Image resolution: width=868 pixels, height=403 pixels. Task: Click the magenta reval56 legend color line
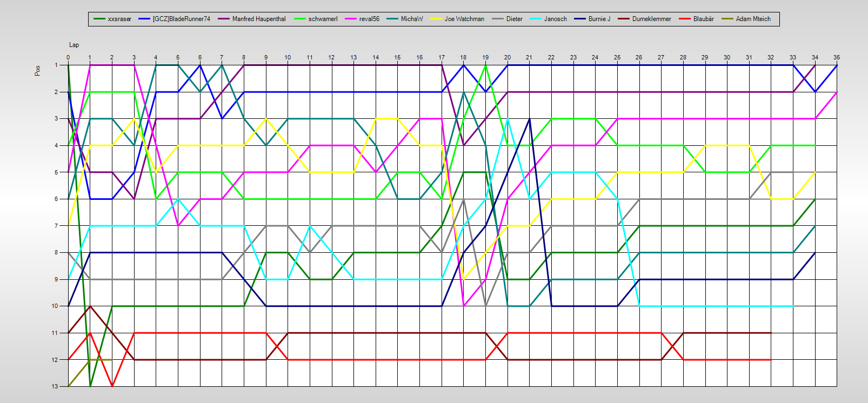351,19
